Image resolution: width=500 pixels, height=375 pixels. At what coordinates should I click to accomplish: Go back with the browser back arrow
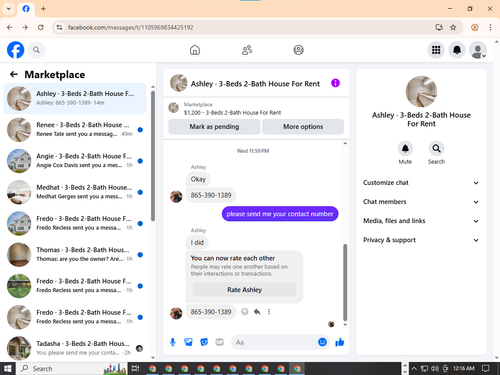pyautogui.click(x=10, y=27)
